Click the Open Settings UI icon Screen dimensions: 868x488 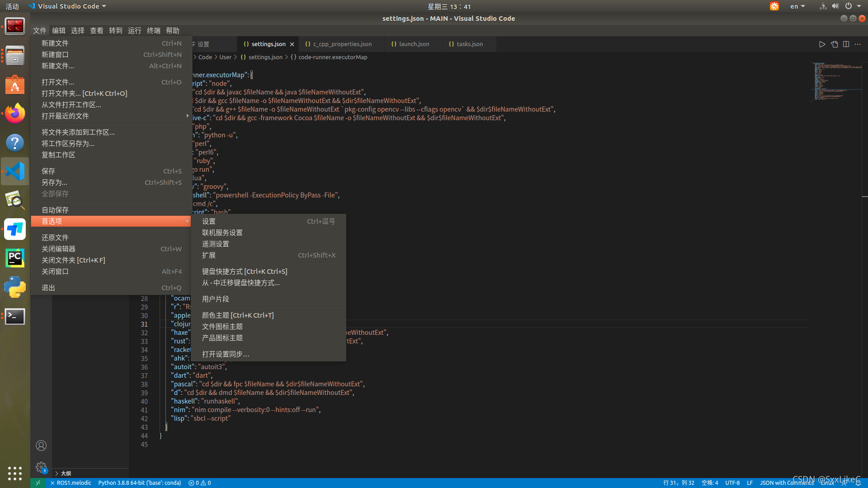pyautogui.click(x=834, y=44)
